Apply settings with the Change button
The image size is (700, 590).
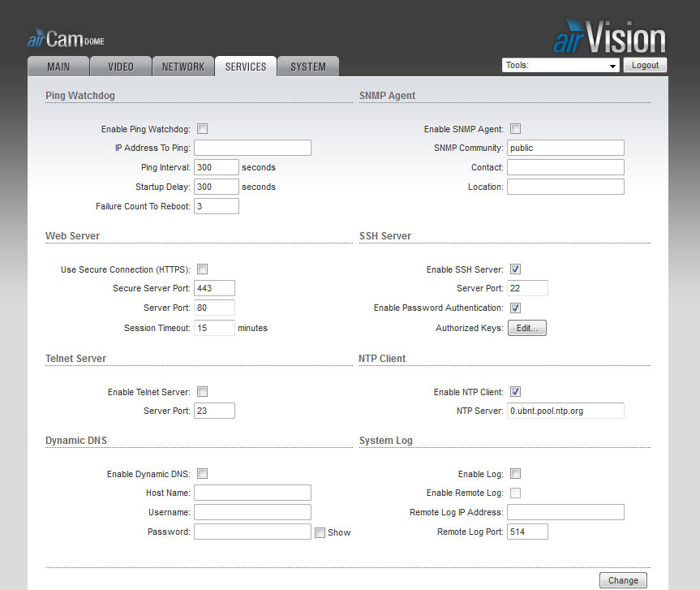(x=622, y=580)
